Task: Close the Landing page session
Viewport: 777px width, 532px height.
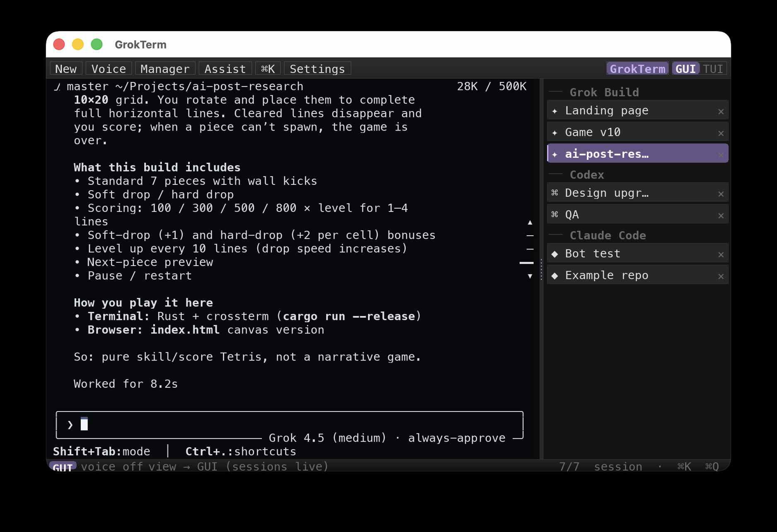Action: pos(721,111)
